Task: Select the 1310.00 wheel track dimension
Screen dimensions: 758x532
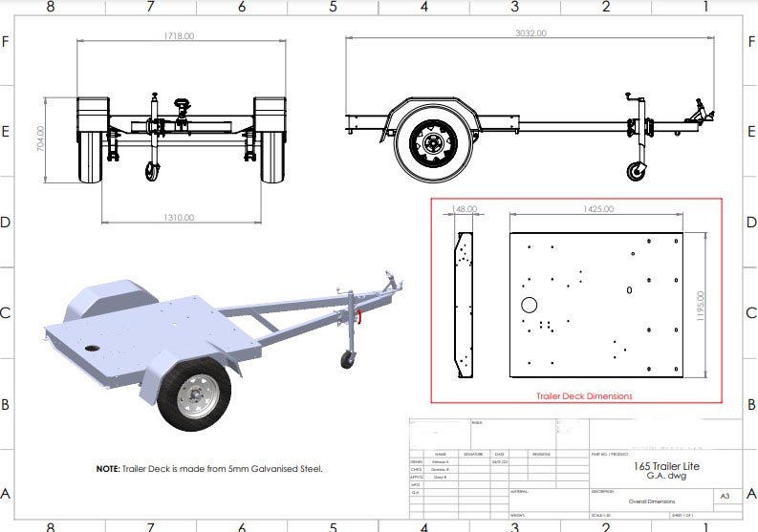Action: [x=178, y=218]
